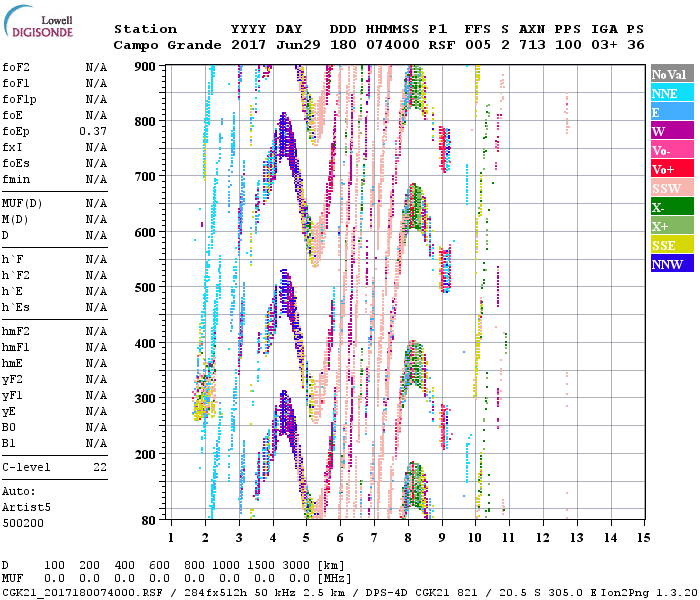Click the Artist5 autoscaling label

pyautogui.click(x=26, y=507)
